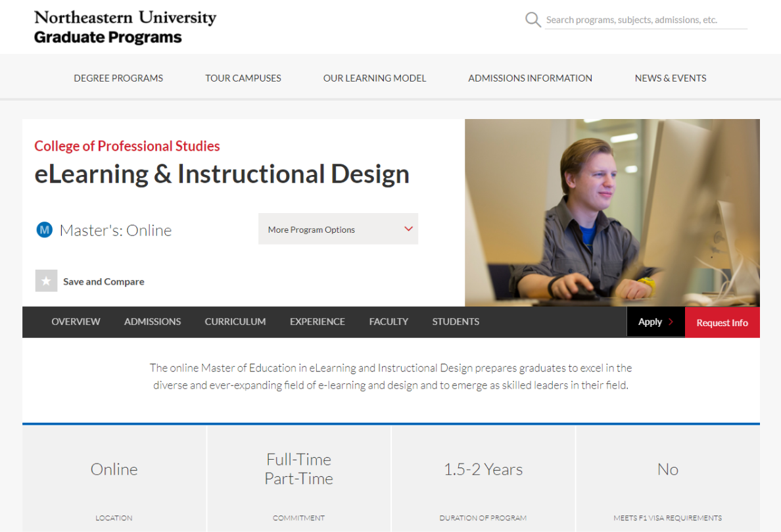Click the No F1 visa value
The height and width of the screenshot is (532, 781).
668,470
